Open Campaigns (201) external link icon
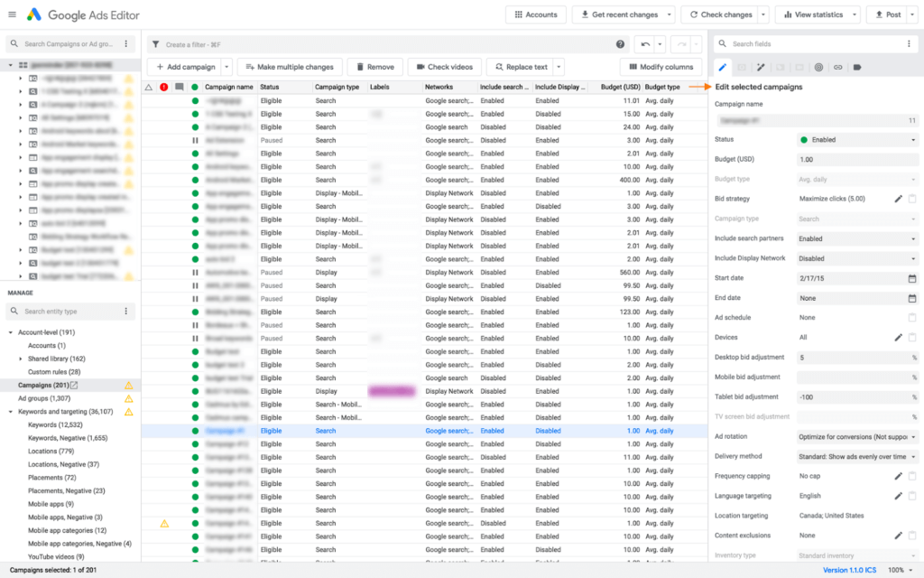This screenshot has height=578, width=924. (74, 385)
